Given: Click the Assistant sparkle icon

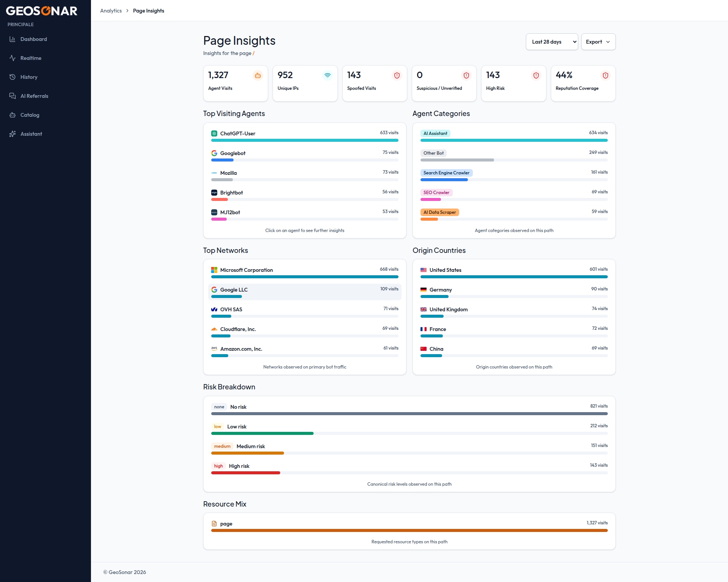Looking at the screenshot, I should pyautogui.click(x=13, y=134).
